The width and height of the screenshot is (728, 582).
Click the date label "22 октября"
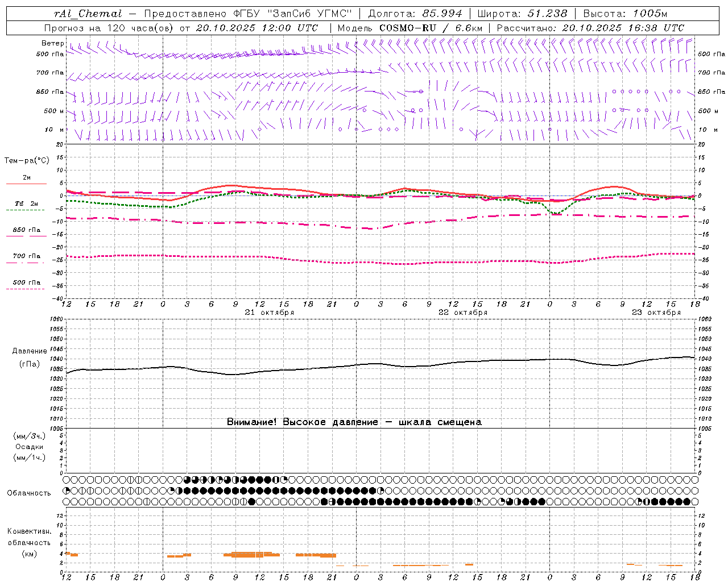(x=463, y=313)
